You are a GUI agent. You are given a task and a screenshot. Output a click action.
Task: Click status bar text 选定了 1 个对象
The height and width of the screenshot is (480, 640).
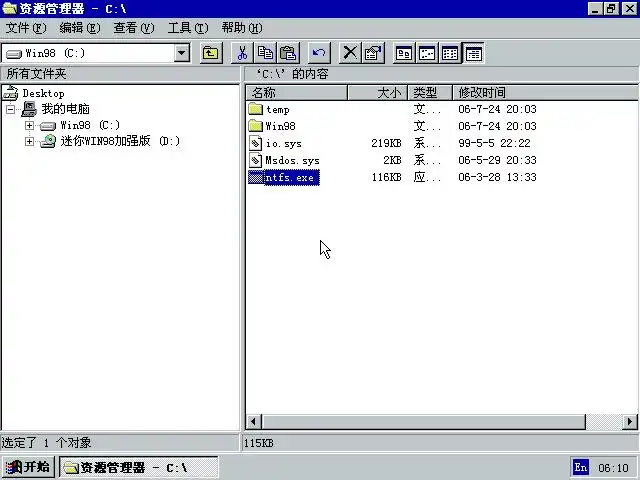coord(46,442)
